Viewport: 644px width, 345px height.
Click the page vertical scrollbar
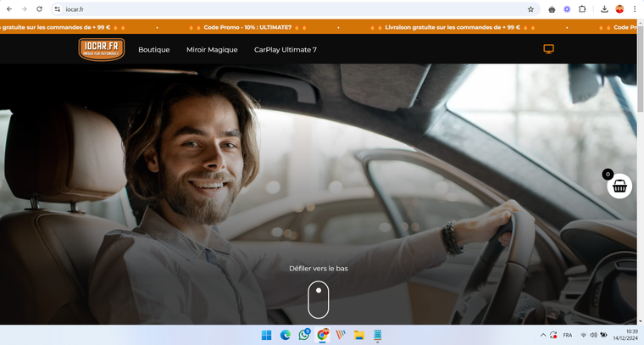[x=641, y=172]
